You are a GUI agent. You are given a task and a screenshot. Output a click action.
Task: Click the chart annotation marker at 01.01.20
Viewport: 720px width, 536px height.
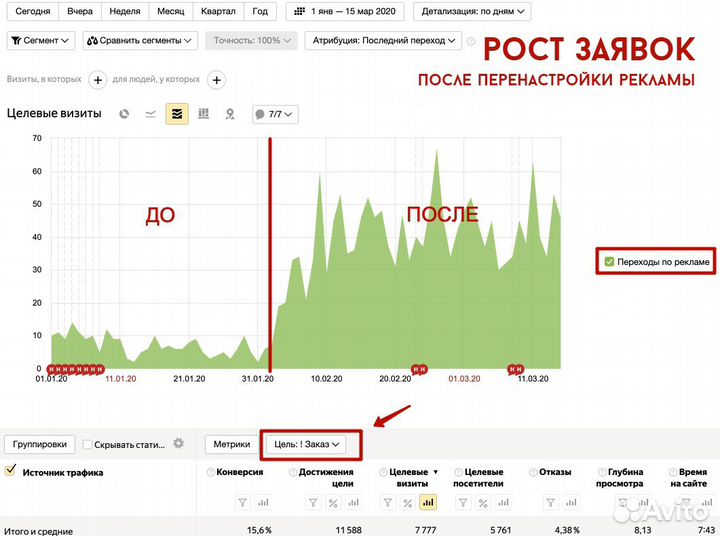[51, 369]
